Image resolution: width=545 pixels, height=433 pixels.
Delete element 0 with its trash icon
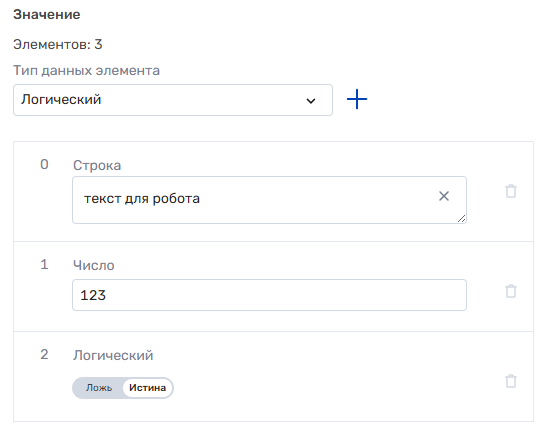(511, 191)
